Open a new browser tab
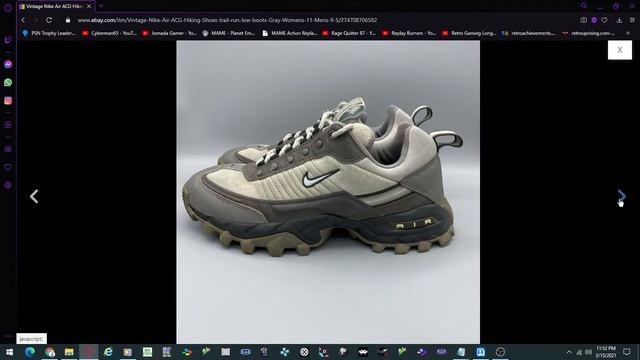This screenshot has width=640, height=360. 101,6
